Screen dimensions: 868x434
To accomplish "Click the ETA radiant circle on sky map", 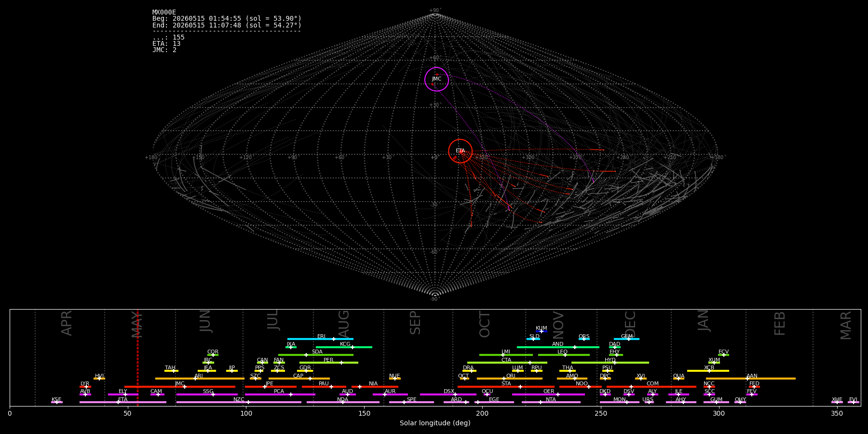I will pyautogui.click(x=460, y=151).
